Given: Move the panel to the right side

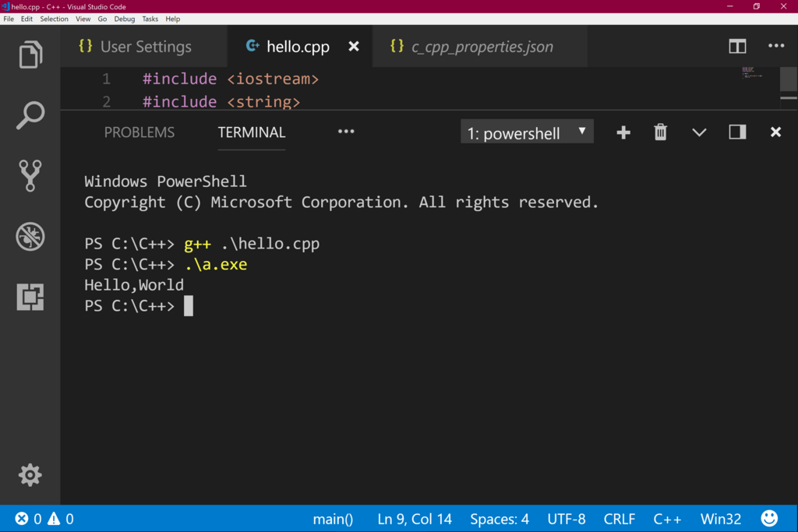Looking at the screenshot, I should click(737, 132).
